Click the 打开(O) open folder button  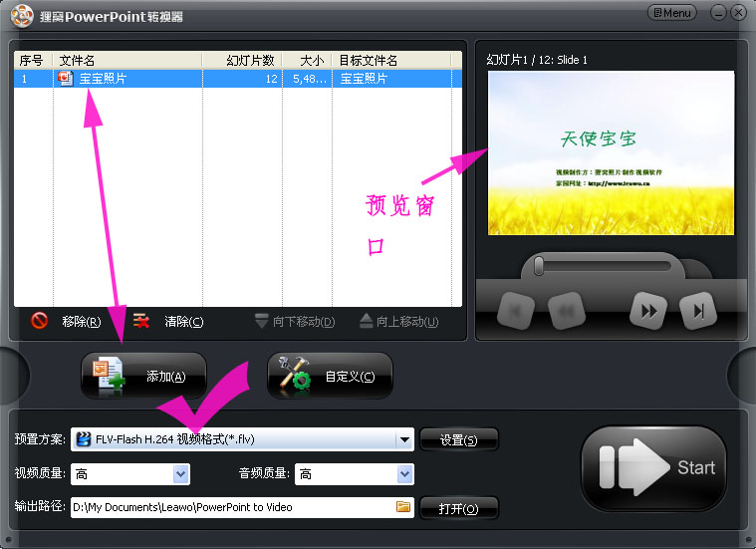[x=458, y=508]
